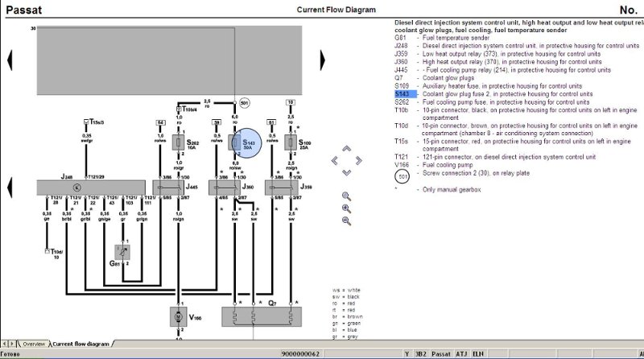Select S143 fuse symbol in the diagram
Image resolution: width=644 pixels, height=359 pixels.
(x=235, y=143)
